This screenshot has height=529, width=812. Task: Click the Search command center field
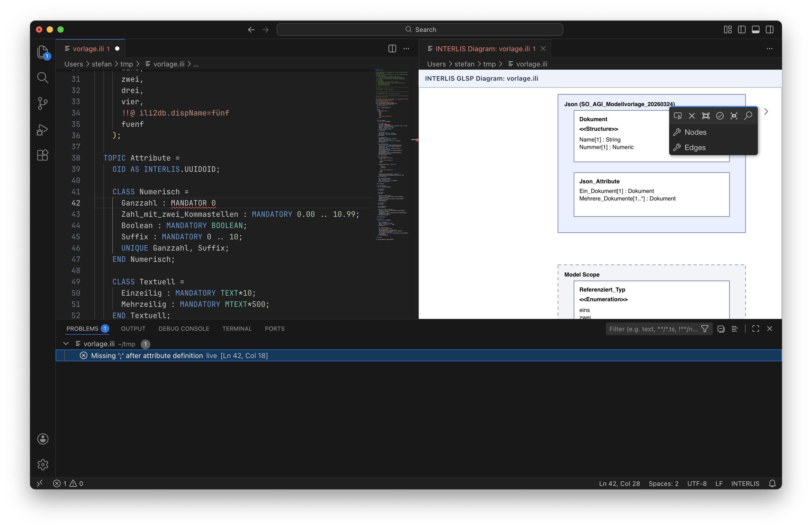tap(420, 30)
